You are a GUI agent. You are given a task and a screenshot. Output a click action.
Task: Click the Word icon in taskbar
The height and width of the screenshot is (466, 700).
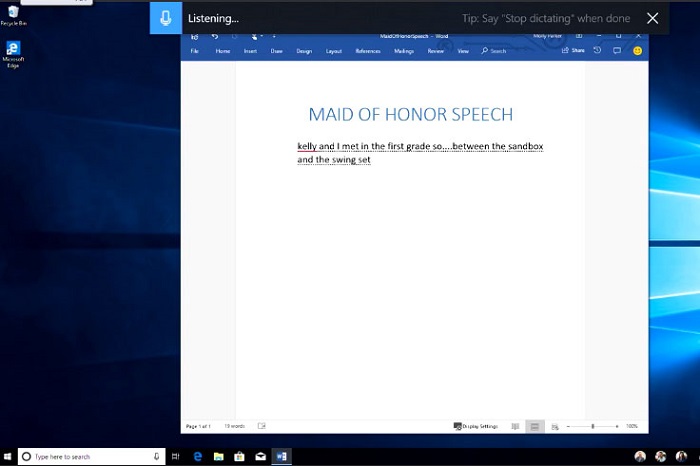282,456
